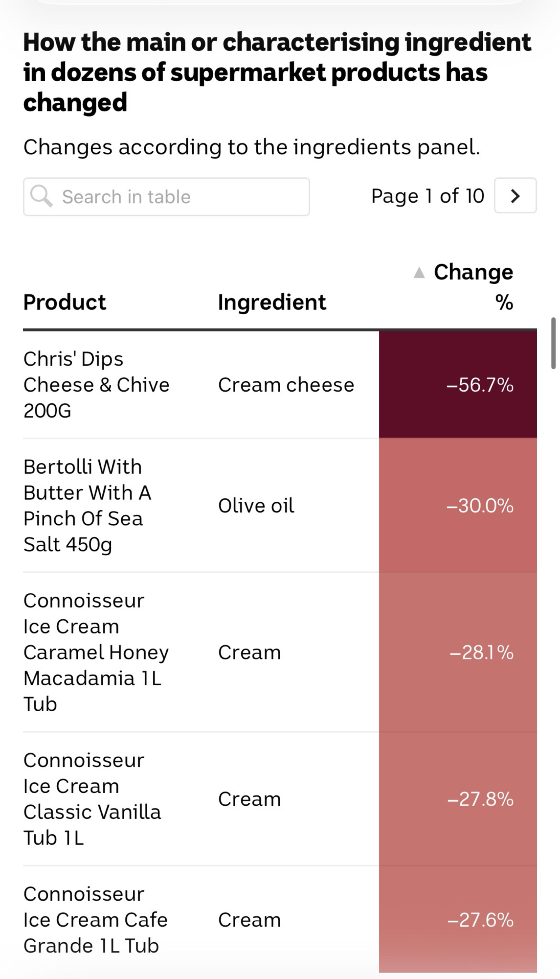Select Connoisseur Classic Vanilla Tub row
Screen dimensions: 560x979
coord(92,799)
